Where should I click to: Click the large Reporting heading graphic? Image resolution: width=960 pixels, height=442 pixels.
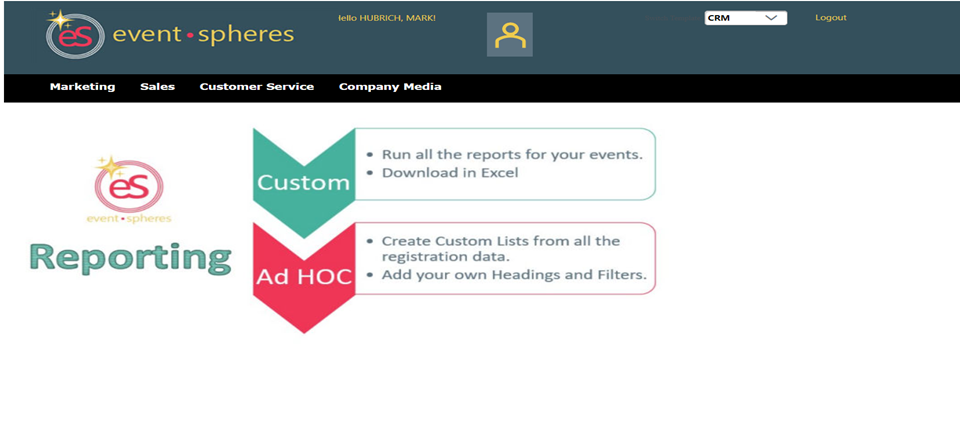[130, 257]
